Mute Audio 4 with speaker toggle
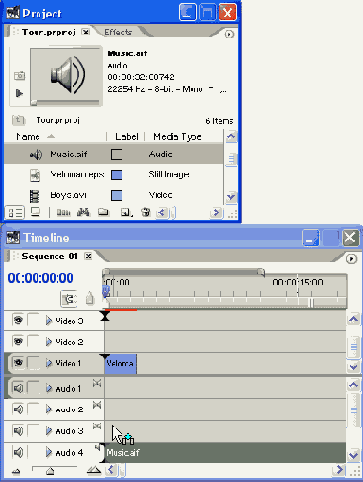The height and width of the screenshot is (482, 363). pos(18,452)
